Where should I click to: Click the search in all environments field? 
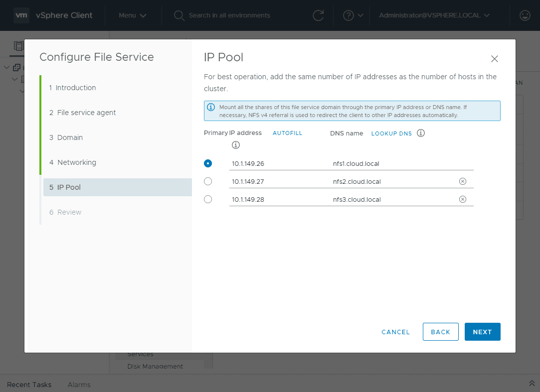[x=229, y=15]
